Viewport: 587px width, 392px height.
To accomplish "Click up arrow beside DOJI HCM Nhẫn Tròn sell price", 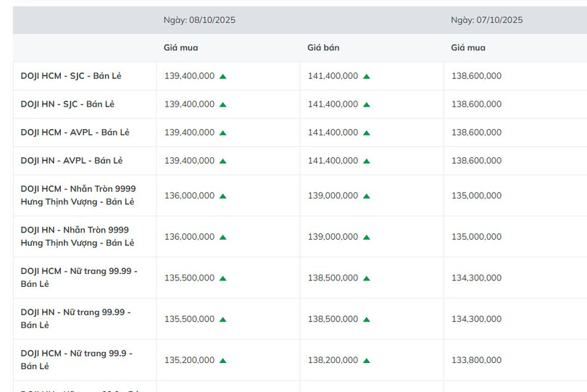I will click(367, 196).
